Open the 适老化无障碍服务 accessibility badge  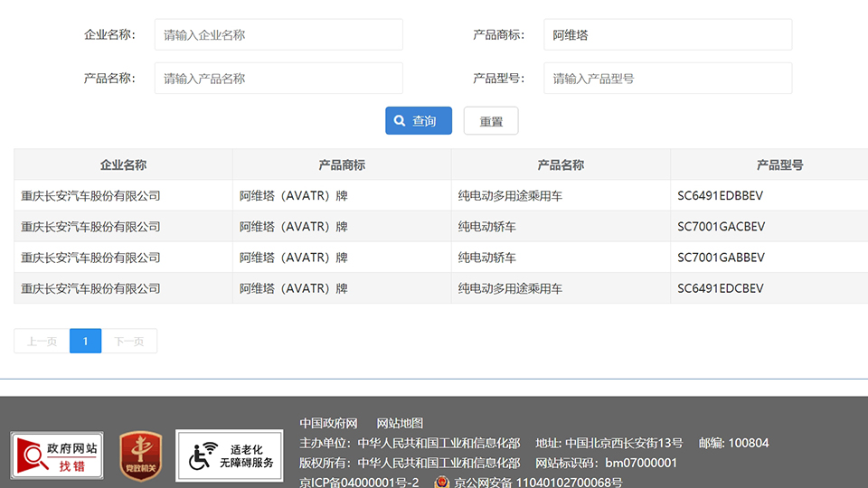[229, 455]
